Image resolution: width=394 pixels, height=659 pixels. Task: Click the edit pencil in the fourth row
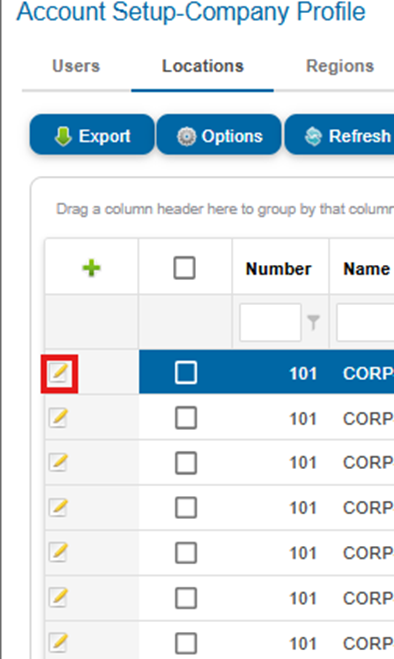pos(58,508)
